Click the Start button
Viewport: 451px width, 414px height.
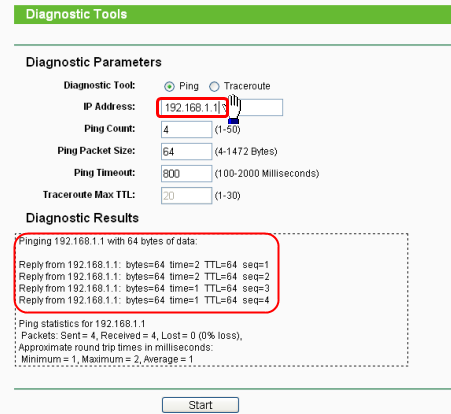[200, 405]
